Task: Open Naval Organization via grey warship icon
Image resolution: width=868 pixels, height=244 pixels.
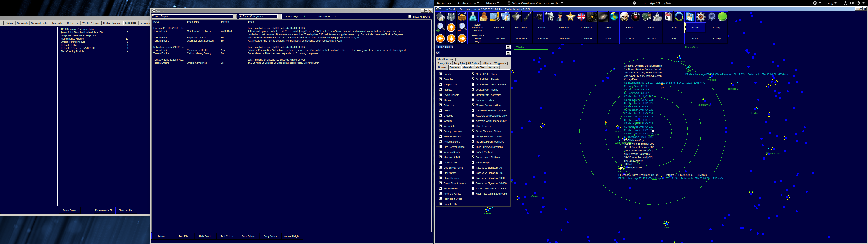Action: point(517,17)
